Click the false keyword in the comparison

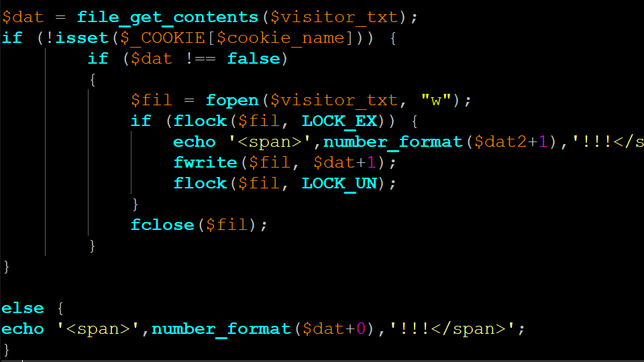pyautogui.click(x=254, y=58)
